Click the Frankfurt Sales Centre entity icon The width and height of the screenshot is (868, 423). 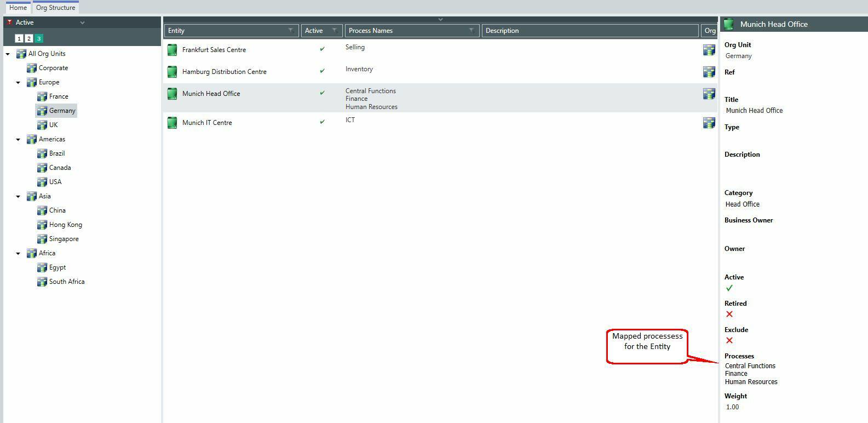pyautogui.click(x=172, y=50)
